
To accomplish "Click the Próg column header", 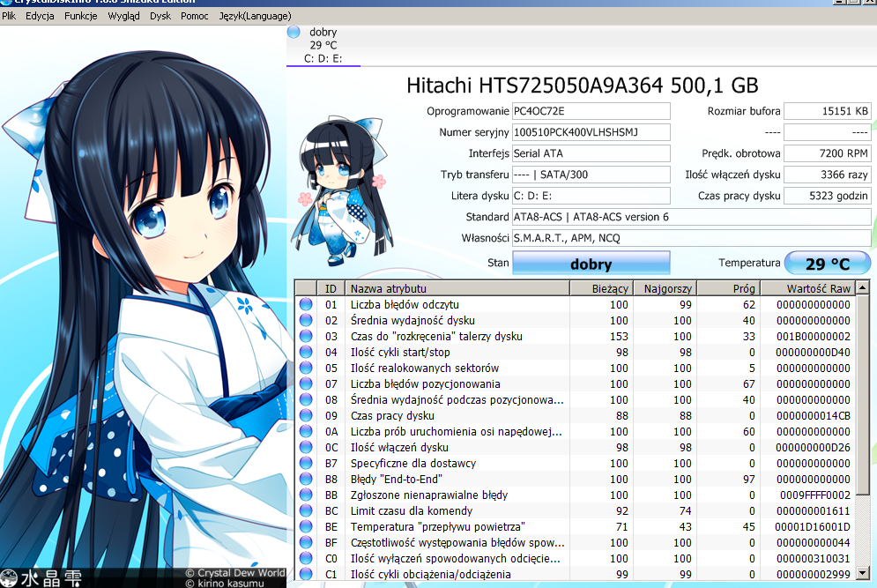I will click(x=728, y=288).
